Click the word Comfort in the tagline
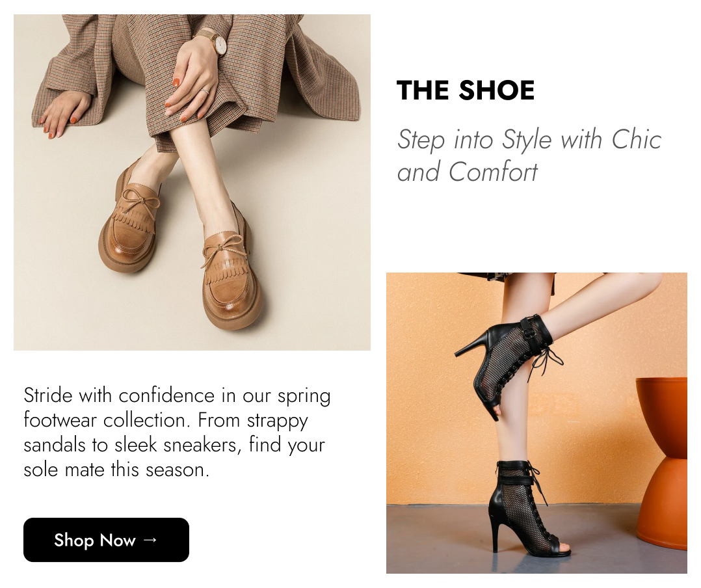The height and width of the screenshot is (588, 701). click(x=493, y=172)
